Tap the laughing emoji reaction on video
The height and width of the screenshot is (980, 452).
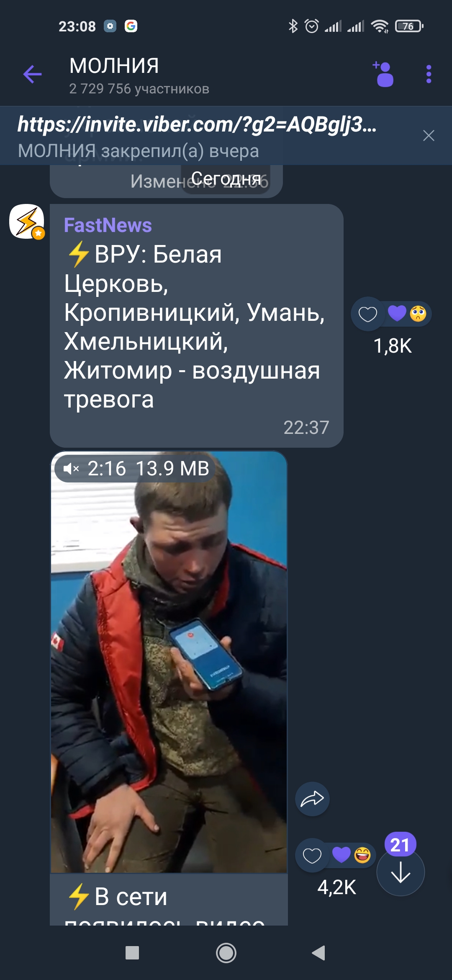[x=362, y=855]
